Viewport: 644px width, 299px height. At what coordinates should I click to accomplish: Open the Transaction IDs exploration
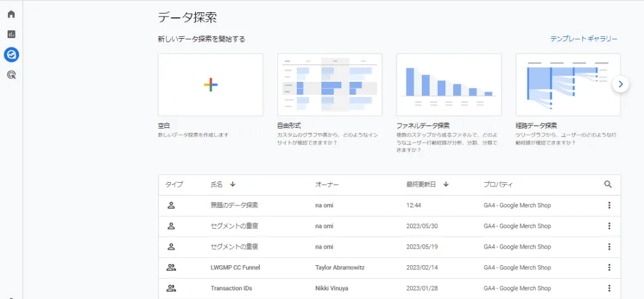(x=231, y=289)
